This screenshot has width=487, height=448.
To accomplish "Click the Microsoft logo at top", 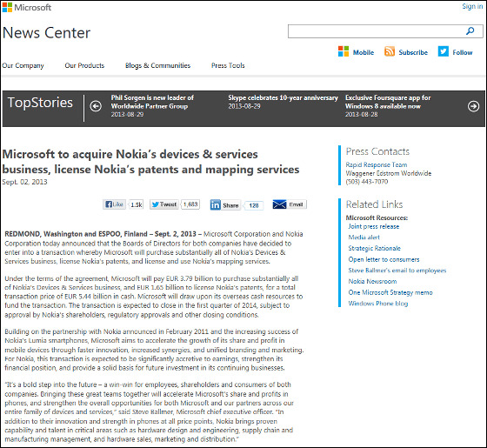I will pos(27,7).
